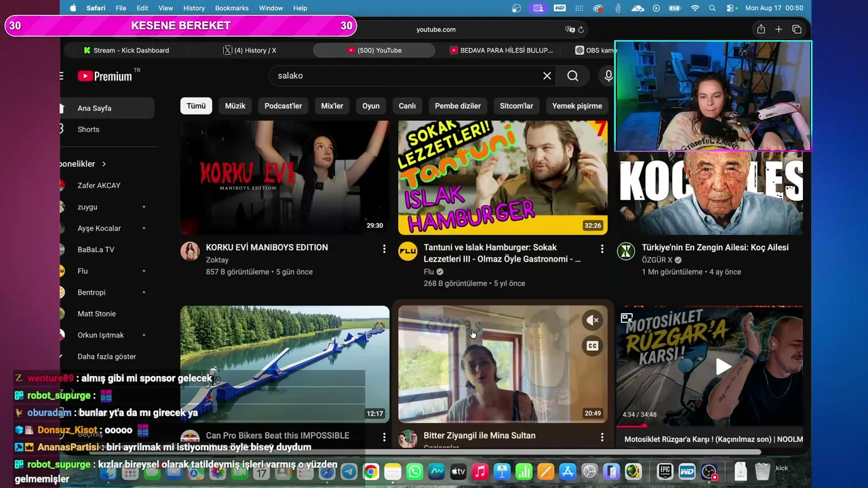Reload the page with Safari's refresh icon
The height and width of the screenshot is (488, 868).
coord(581,29)
